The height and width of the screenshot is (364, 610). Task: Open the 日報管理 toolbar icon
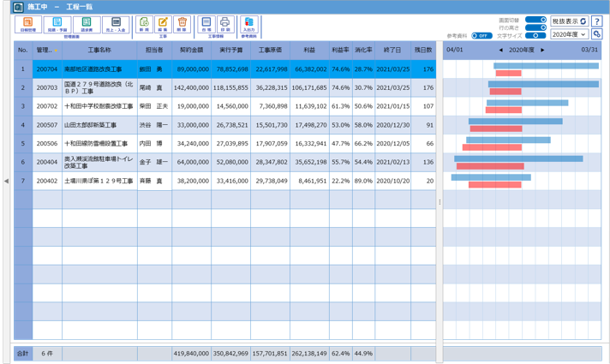[27, 25]
